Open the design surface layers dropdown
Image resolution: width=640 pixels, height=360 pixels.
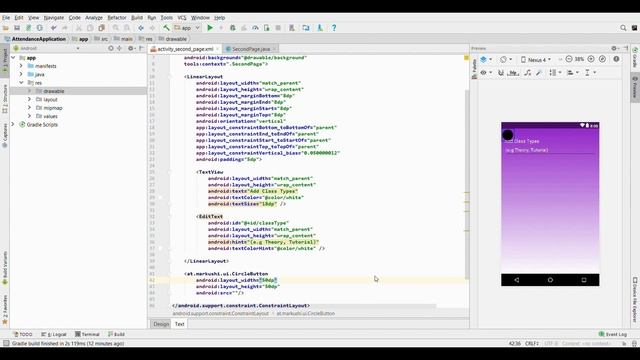pyautogui.click(x=485, y=60)
